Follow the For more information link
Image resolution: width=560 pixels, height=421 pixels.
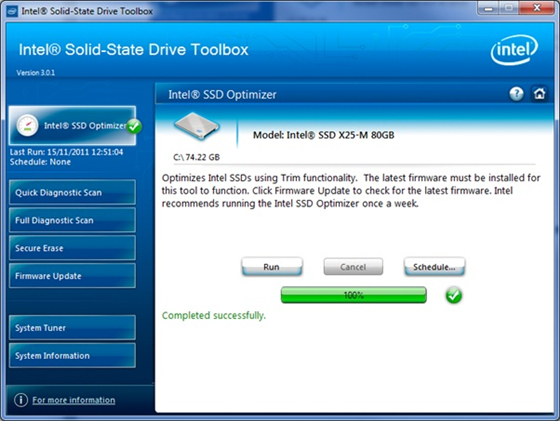tap(74, 400)
